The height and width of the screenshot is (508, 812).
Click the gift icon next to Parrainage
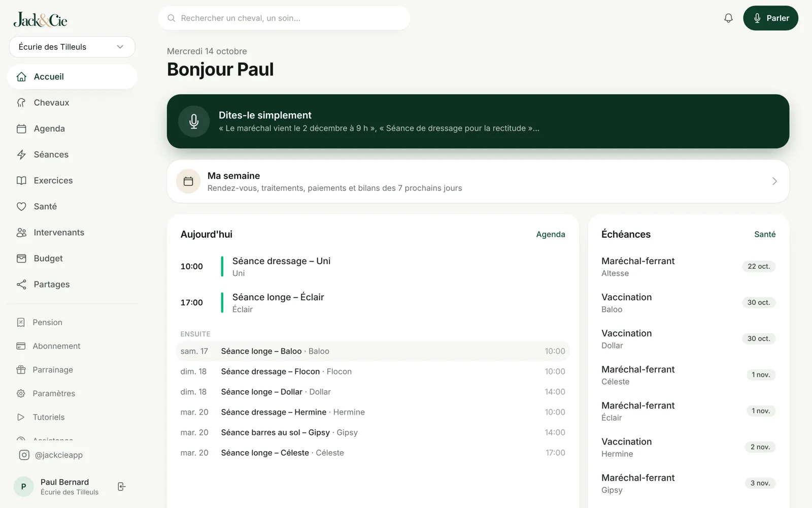pyautogui.click(x=21, y=370)
